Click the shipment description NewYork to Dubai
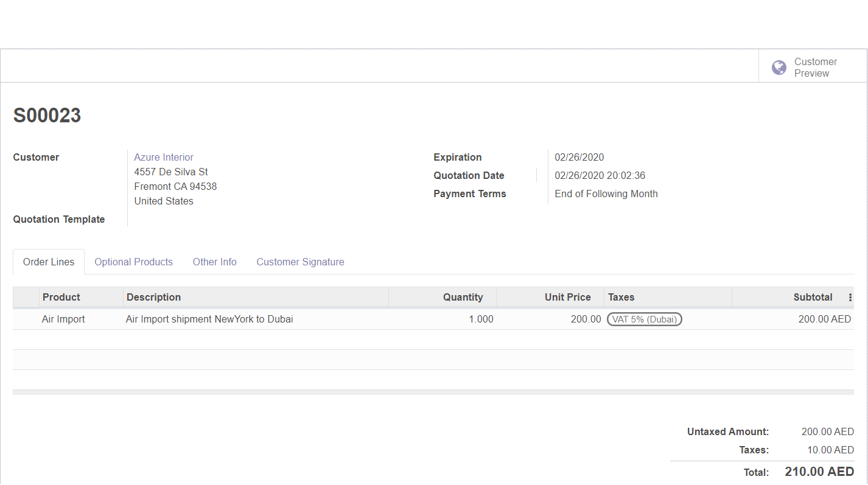The height and width of the screenshot is (485, 868). (x=209, y=319)
